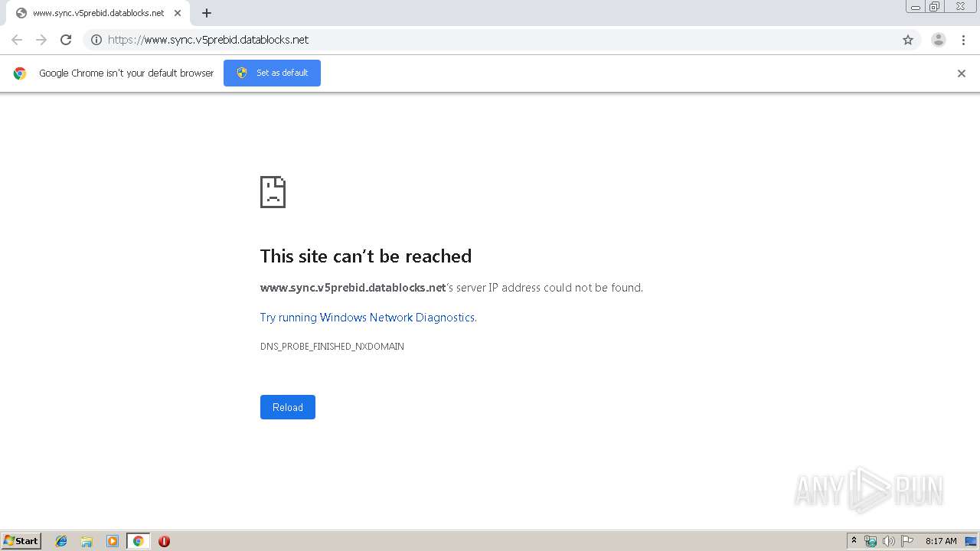980x551 pixels.
Task: Open the Action Center flag icon
Action: (907, 541)
